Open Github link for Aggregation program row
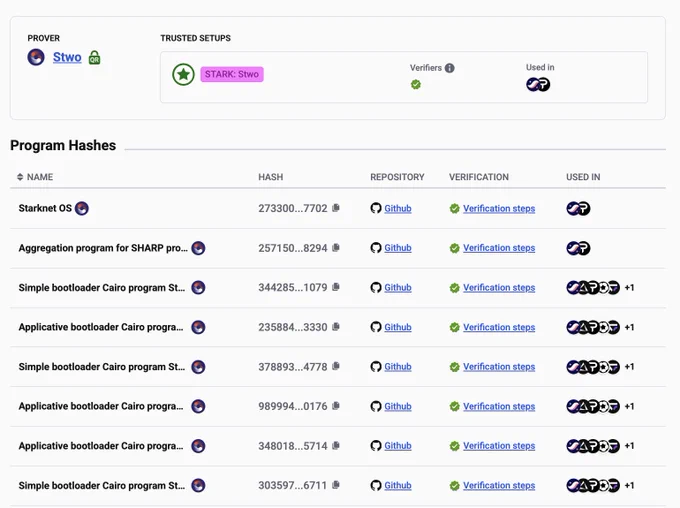The image size is (680, 508). pyautogui.click(x=398, y=248)
